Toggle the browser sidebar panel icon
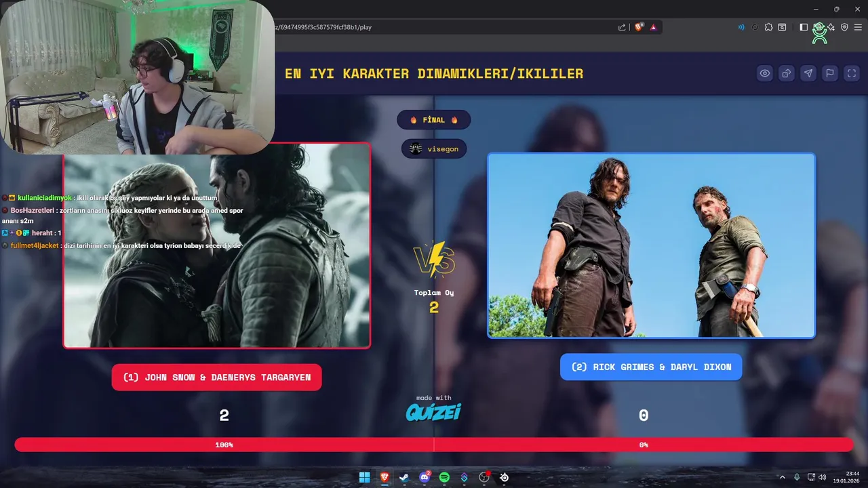The width and height of the screenshot is (868, 488). [804, 27]
